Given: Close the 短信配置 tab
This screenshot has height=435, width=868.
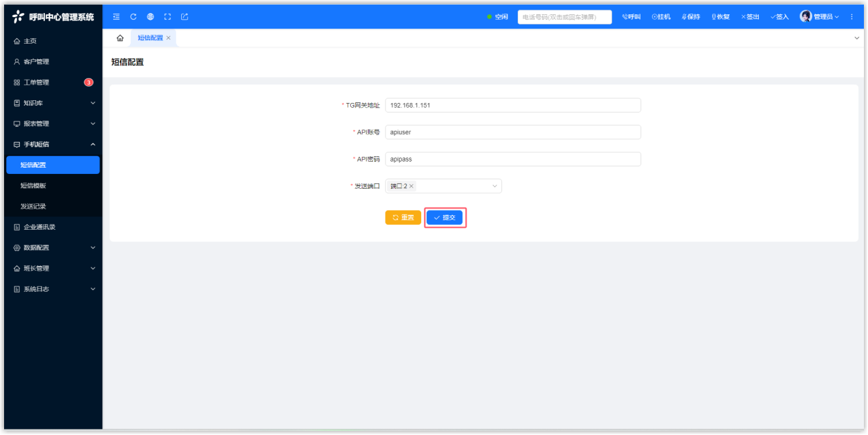Looking at the screenshot, I should point(168,38).
